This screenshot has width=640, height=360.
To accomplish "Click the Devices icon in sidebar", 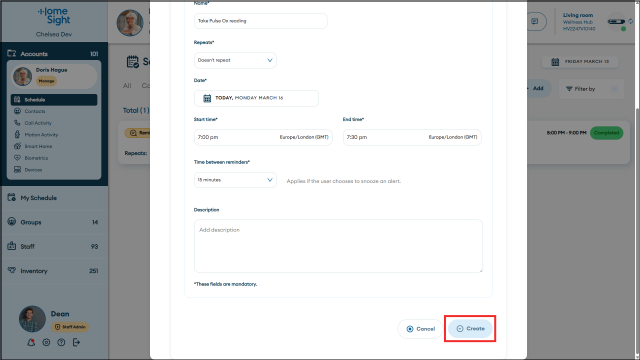I will [17, 169].
